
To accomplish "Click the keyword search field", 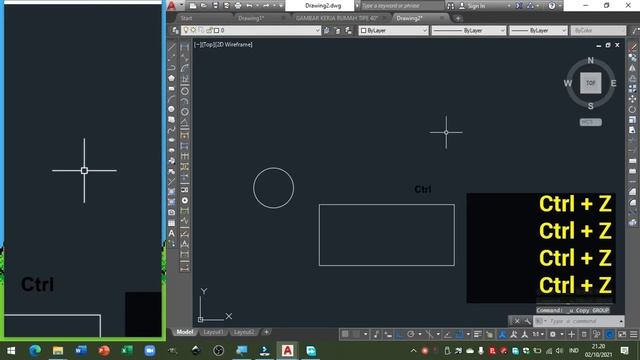I will [x=402, y=6].
